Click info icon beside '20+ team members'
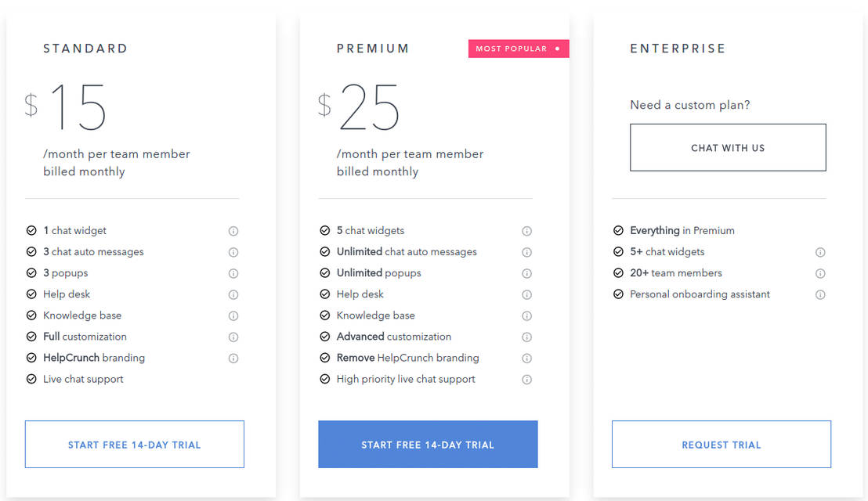 [x=820, y=273]
